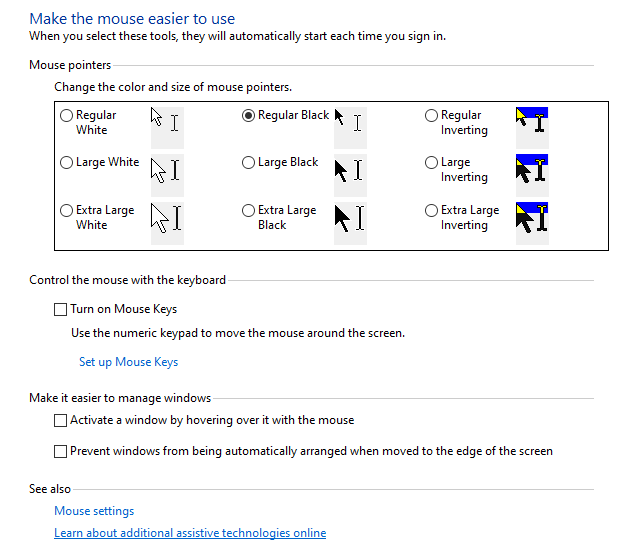Pick the Large White pointer radio button
Screen dimensions: 618x560
point(67,163)
